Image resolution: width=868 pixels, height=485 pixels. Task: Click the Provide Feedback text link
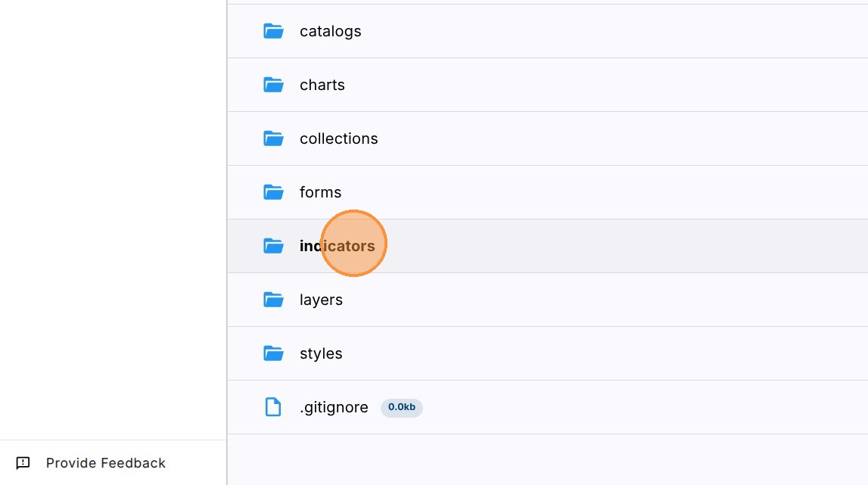[x=105, y=463]
